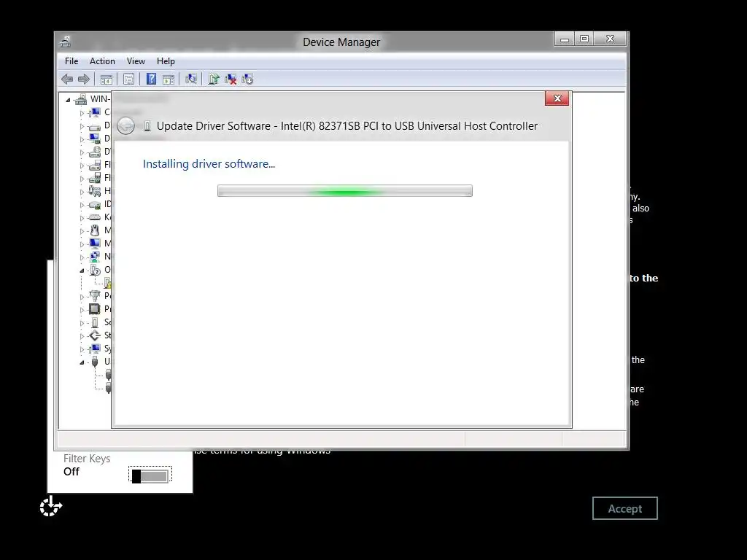
Task: Collapse the Universal Serial Bus controllers node
Action: point(82,362)
